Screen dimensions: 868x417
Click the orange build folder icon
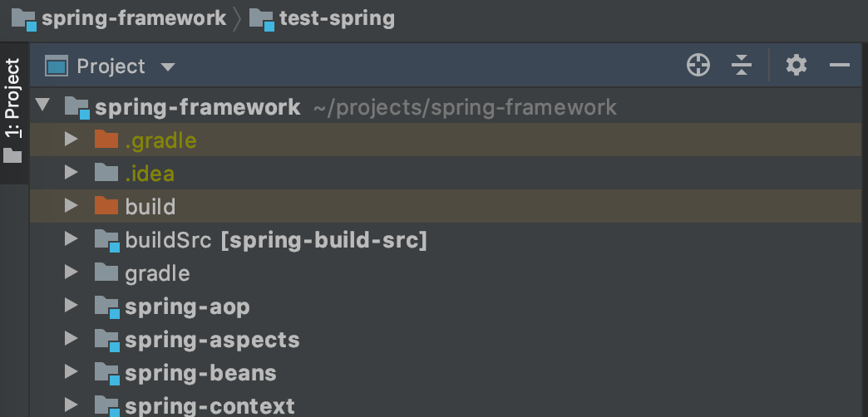coord(106,206)
